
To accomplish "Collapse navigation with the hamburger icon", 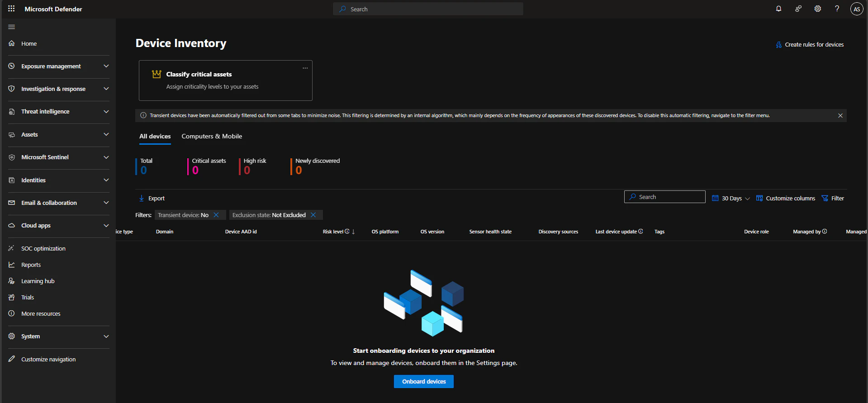I will click(12, 27).
